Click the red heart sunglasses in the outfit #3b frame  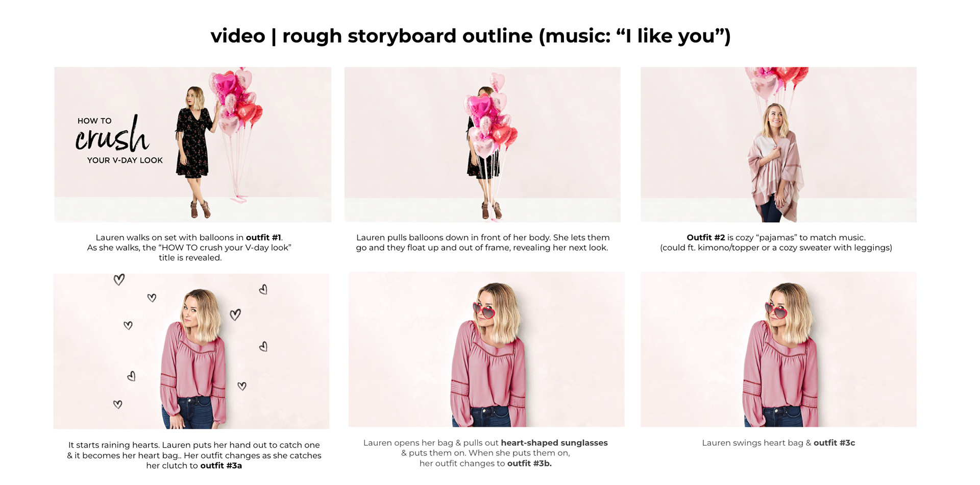484,310
